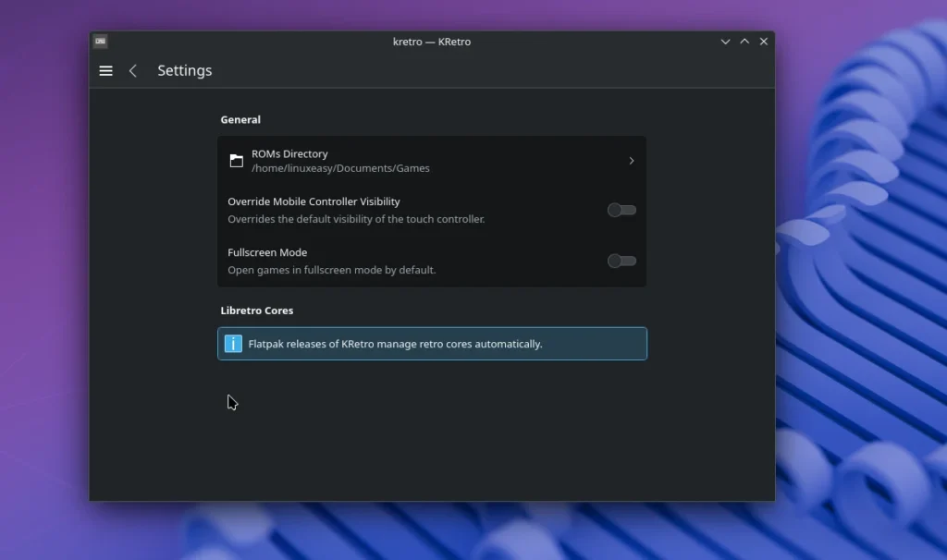Minimize the KRetro window
The width and height of the screenshot is (947, 560).
pos(726,42)
